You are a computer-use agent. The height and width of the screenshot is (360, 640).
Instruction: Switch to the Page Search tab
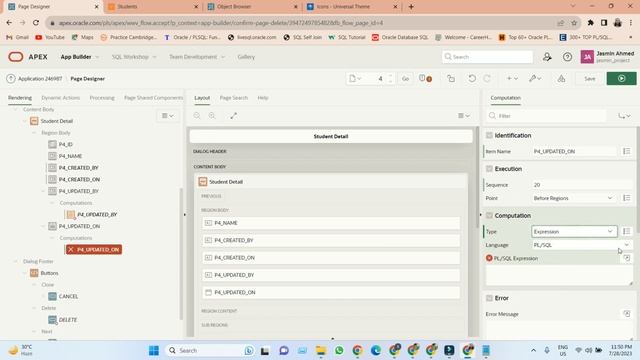[233, 98]
